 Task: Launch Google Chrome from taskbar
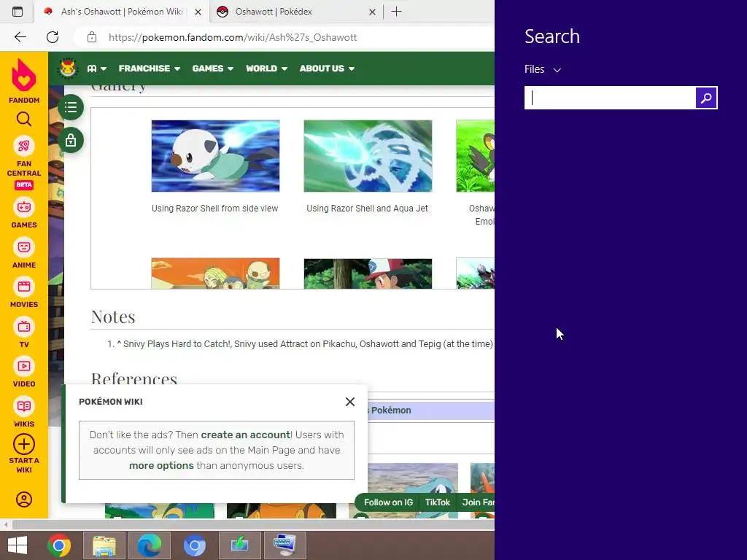click(x=59, y=545)
